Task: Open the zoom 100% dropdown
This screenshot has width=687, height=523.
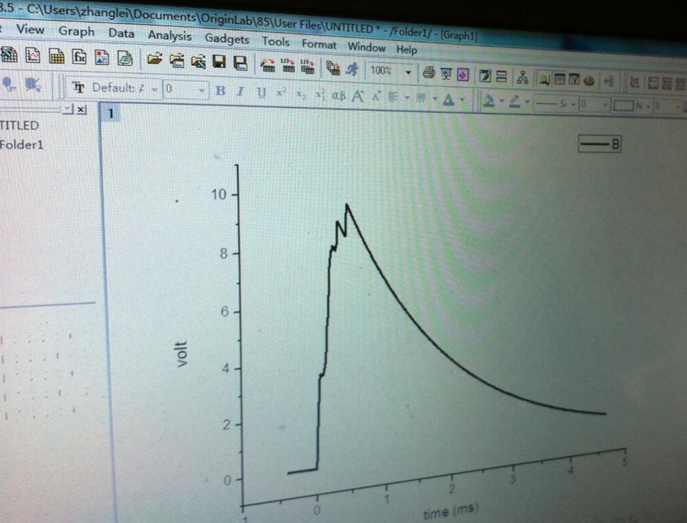Action: point(407,72)
